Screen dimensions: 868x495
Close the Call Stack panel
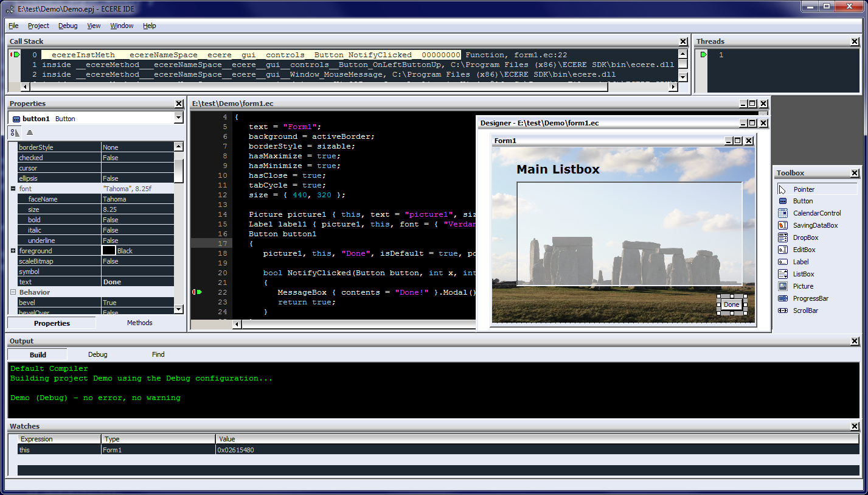point(683,41)
